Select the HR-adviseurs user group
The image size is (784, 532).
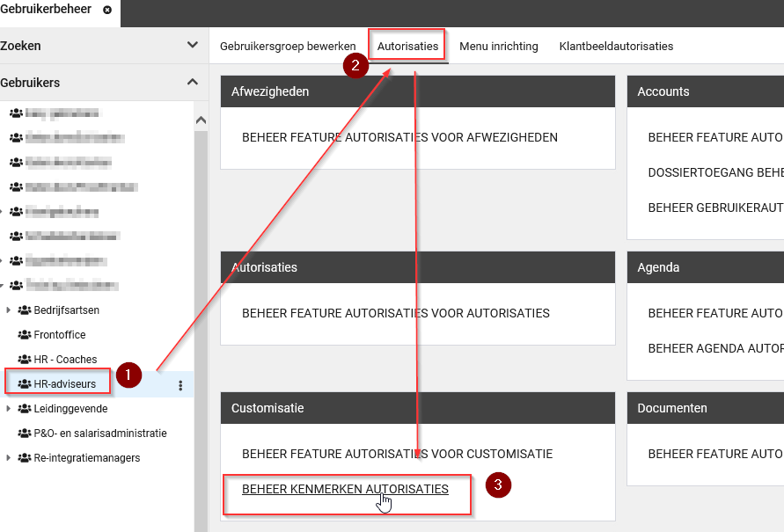[x=64, y=384]
